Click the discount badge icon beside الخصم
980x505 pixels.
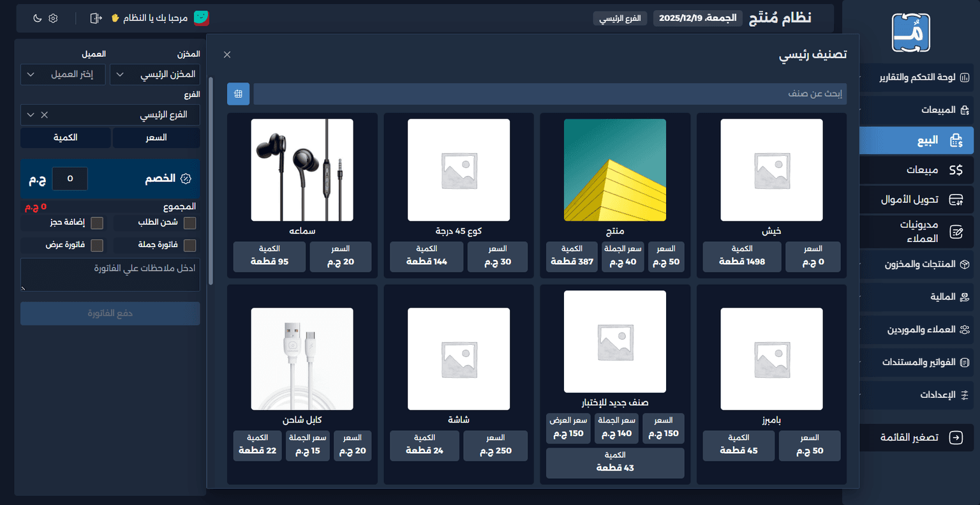coord(186,179)
